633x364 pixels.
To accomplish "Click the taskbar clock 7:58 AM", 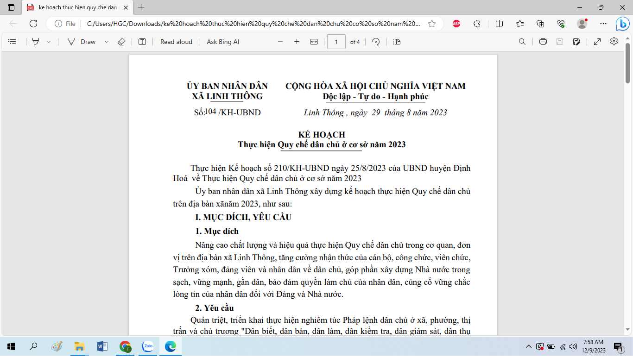I will pos(594,342).
